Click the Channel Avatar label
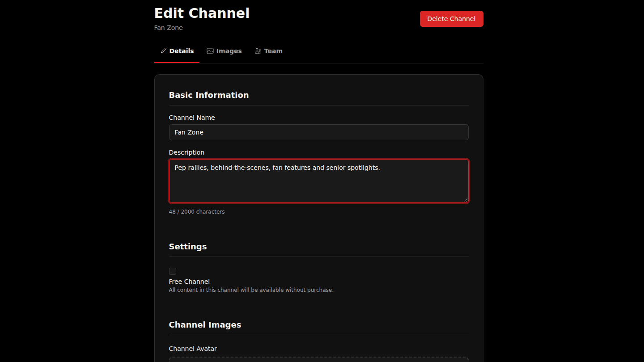Image resolution: width=644 pixels, height=362 pixels. pyautogui.click(x=193, y=349)
